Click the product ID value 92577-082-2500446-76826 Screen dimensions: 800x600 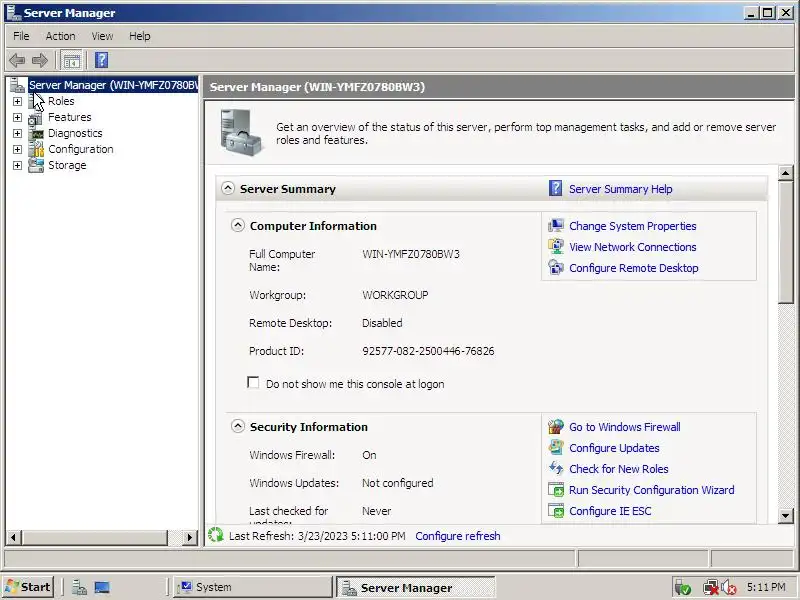click(x=428, y=351)
